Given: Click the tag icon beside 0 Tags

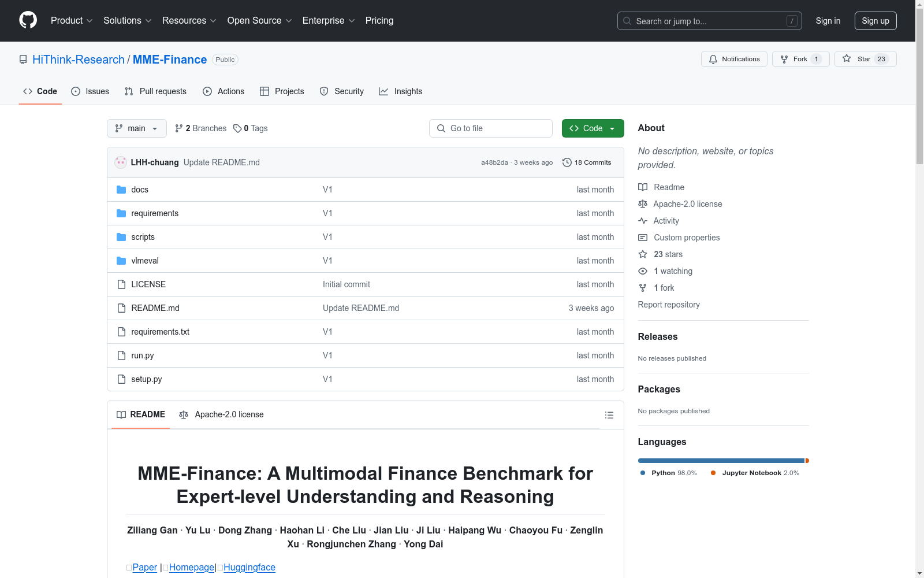Looking at the screenshot, I should pyautogui.click(x=237, y=128).
